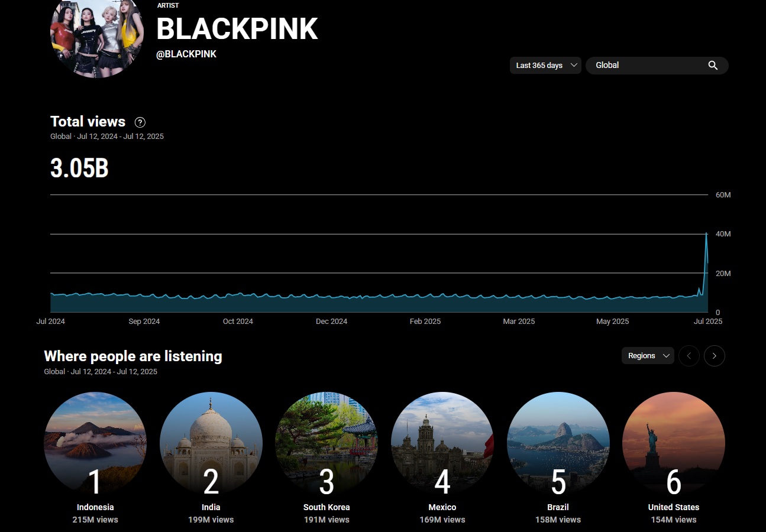This screenshot has height=532, width=766.
Task: Click the Jul 2025 axis label
Action: tap(708, 322)
